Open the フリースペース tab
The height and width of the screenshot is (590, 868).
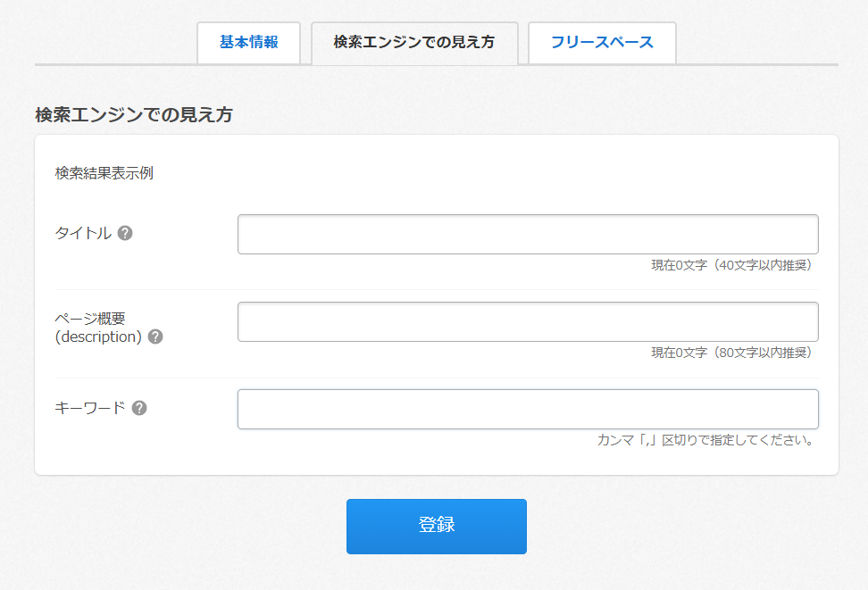tap(602, 42)
